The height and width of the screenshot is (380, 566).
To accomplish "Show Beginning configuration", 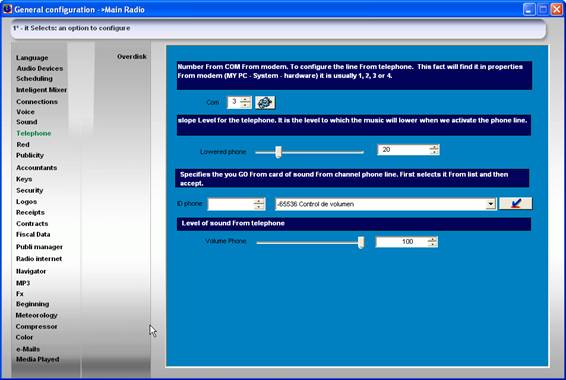I will click(32, 304).
